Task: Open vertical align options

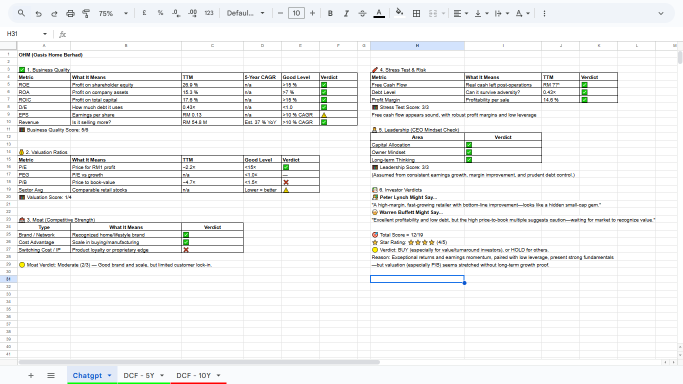Action: pyautogui.click(x=481, y=13)
